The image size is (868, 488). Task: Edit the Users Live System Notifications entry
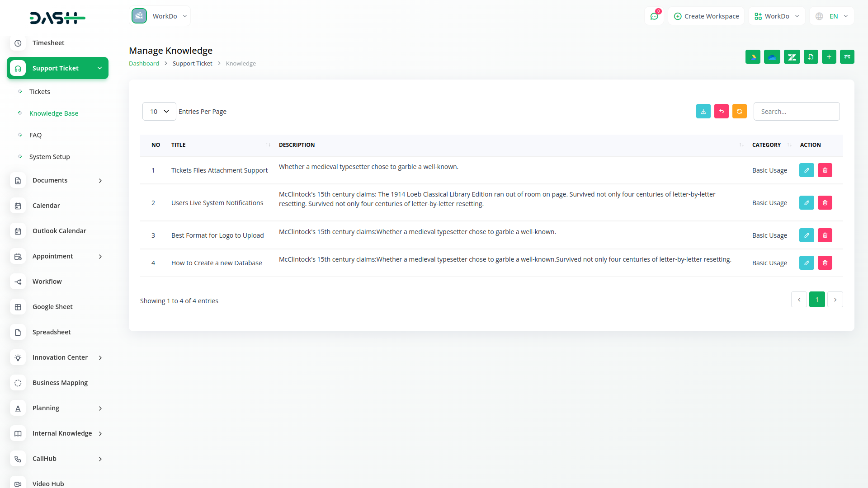(x=807, y=203)
